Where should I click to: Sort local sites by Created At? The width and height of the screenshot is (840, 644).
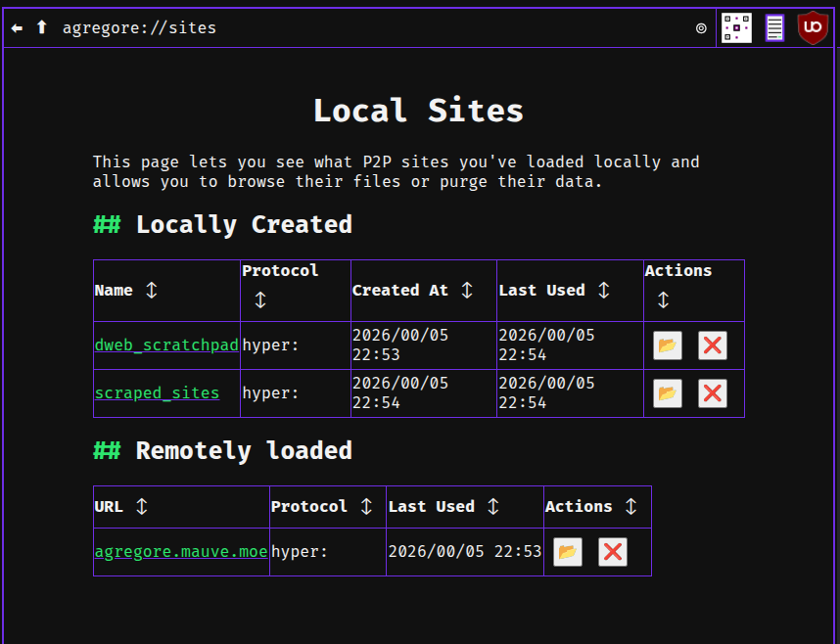pyautogui.click(x=466, y=291)
